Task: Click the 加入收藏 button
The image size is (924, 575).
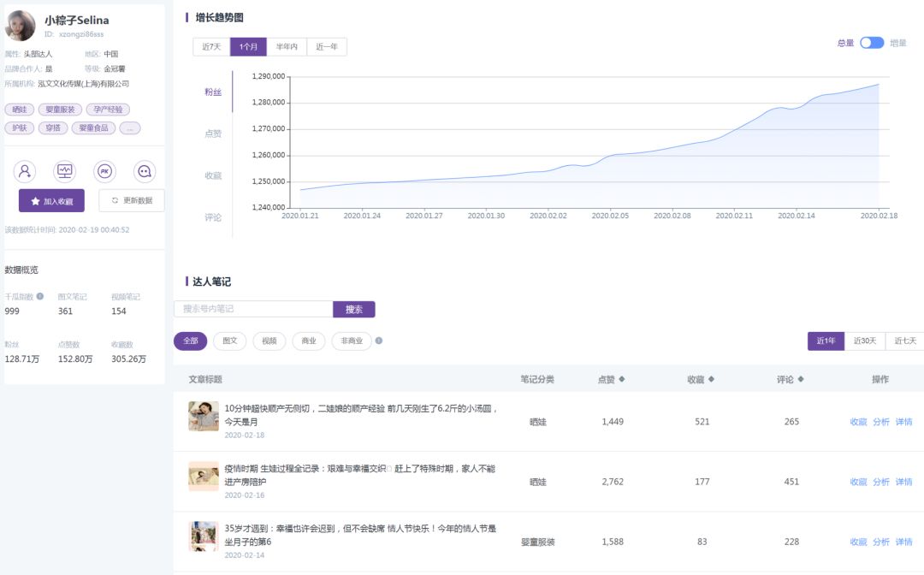Action: point(51,201)
